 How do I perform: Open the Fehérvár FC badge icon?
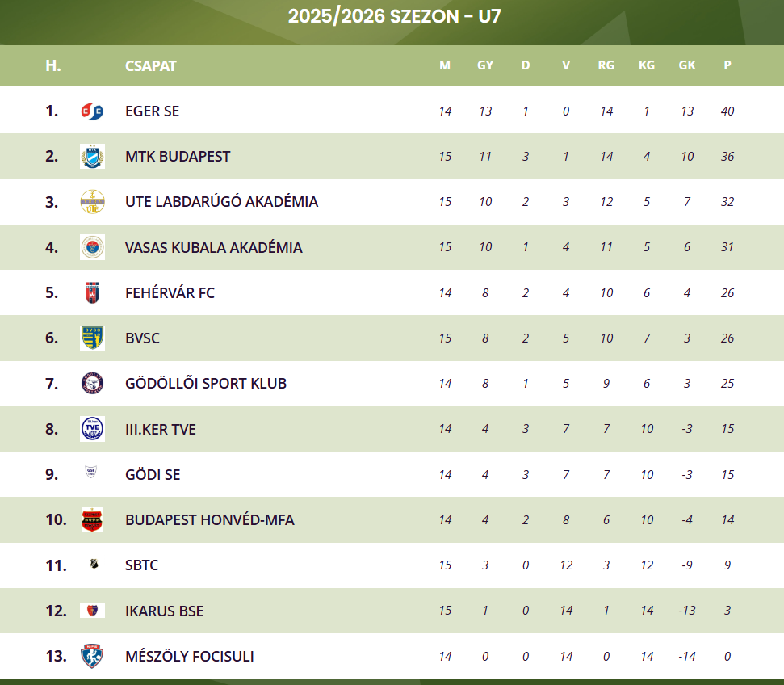click(92, 292)
